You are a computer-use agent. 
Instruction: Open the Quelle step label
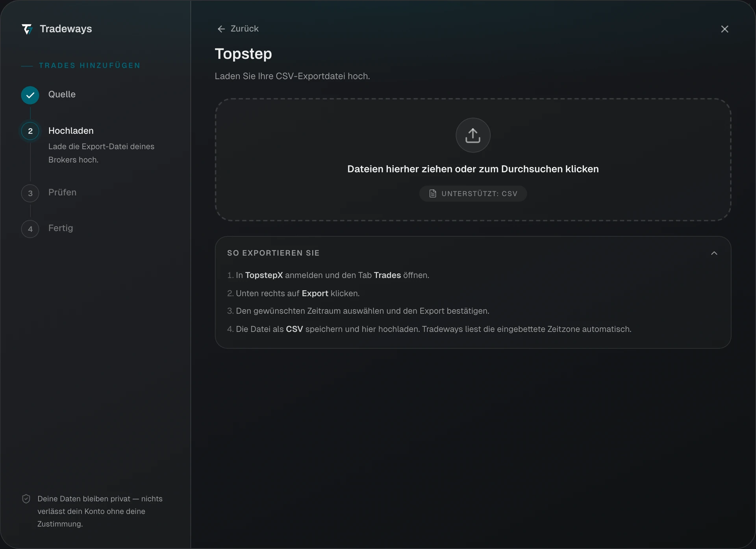pos(62,95)
